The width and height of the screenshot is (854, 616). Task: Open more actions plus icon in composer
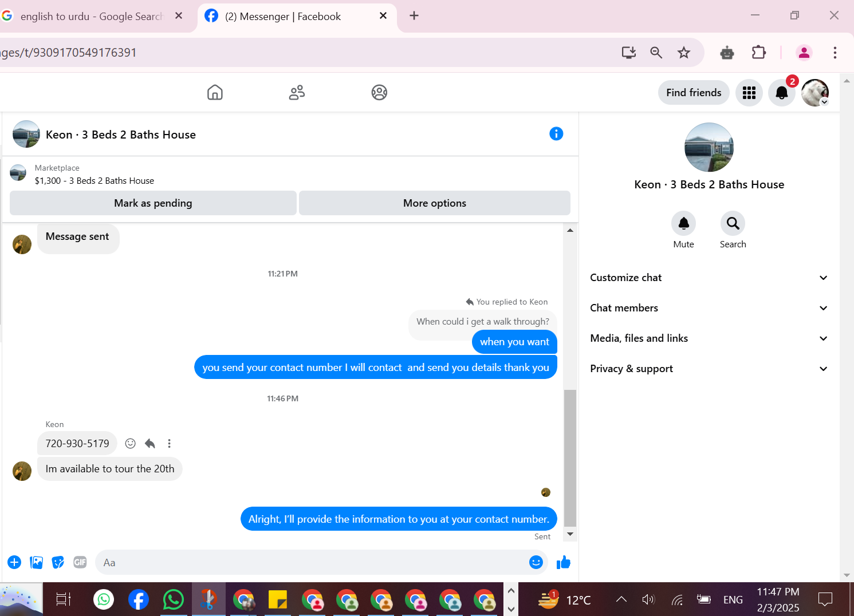(14, 562)
